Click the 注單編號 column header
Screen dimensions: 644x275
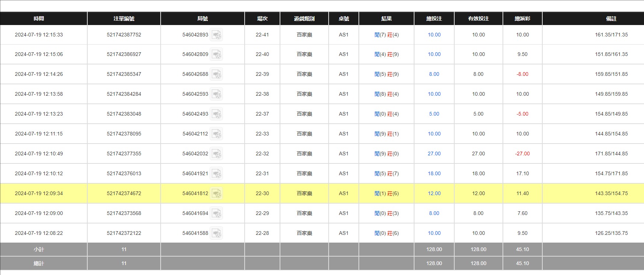(x=124, y=18)
